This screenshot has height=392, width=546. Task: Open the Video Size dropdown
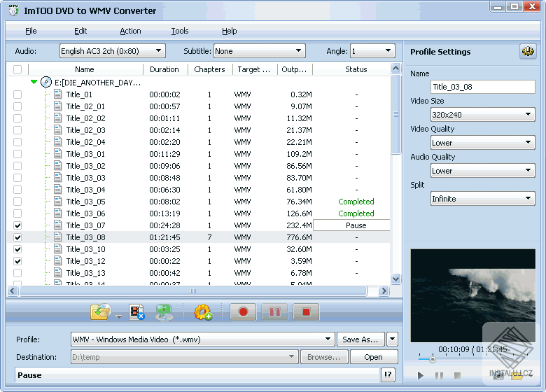pos(482,114)
